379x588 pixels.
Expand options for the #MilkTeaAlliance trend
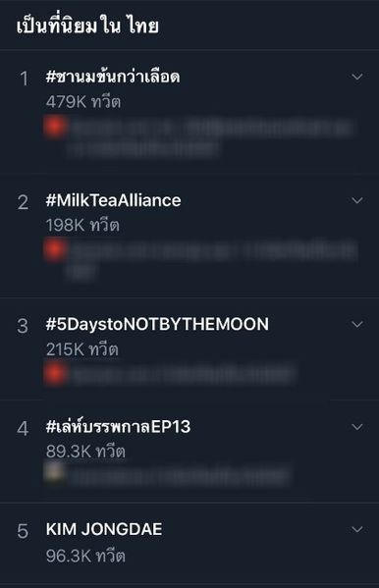(356, 200)
